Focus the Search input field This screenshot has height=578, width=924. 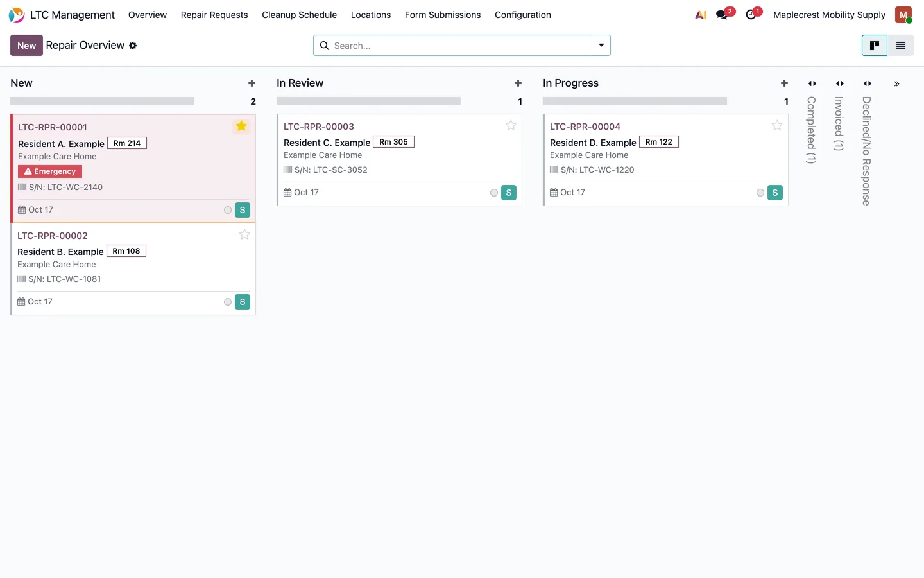click(x=461, y=46)
